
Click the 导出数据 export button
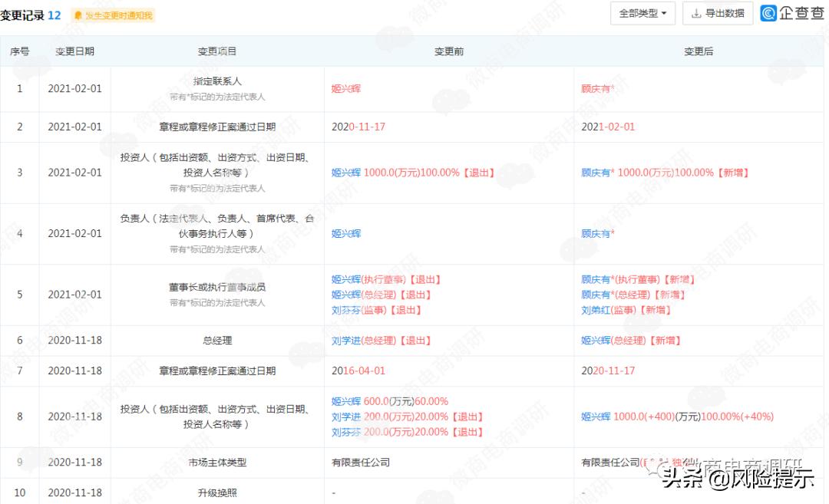718,13
